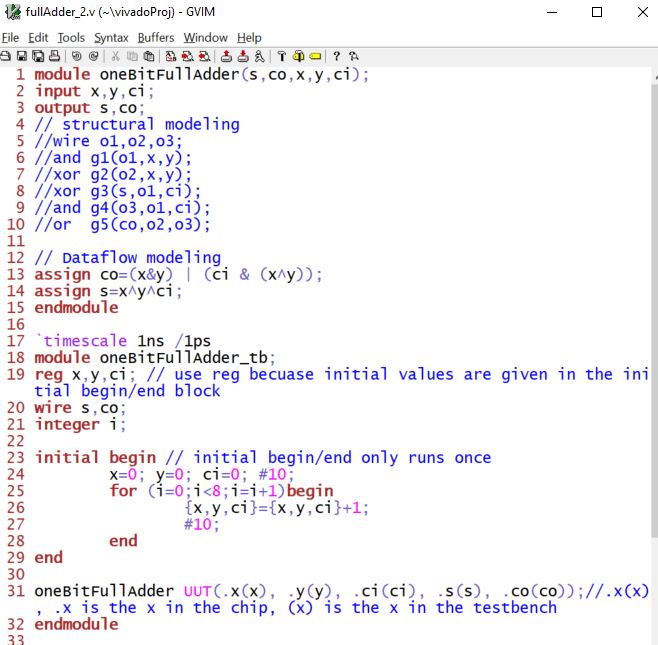Screen dimensions: 658x645
Task: Click the Copy toolbar icon
Action: click(x=132, y=56)
